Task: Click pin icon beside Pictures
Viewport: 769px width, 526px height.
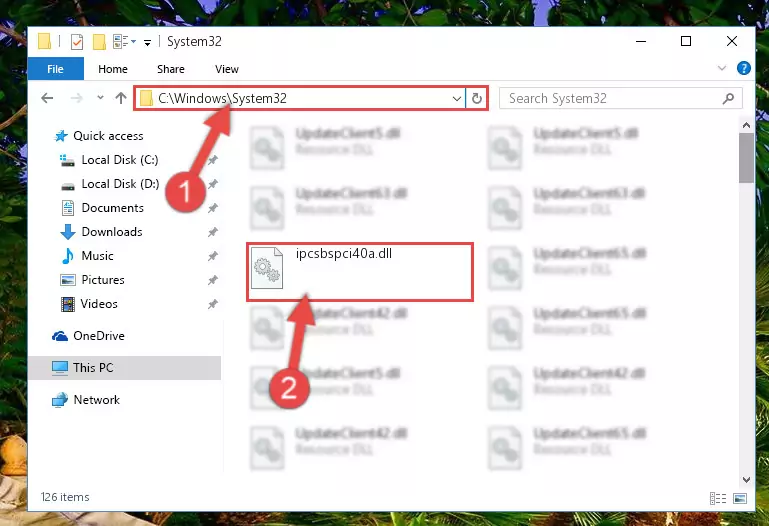Action: [x=213, y=280]
